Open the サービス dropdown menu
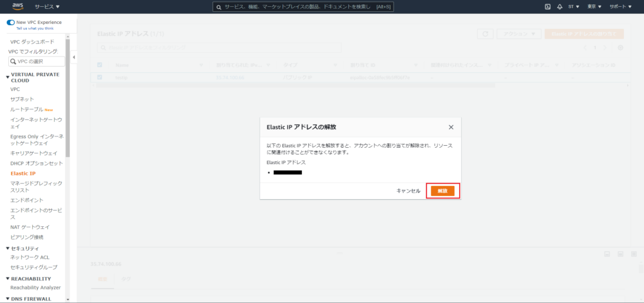The image size is (644, 303). point(47,6)
